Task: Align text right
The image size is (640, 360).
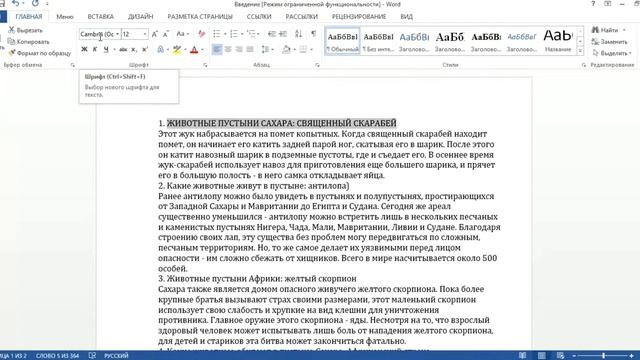Action: 239,49
